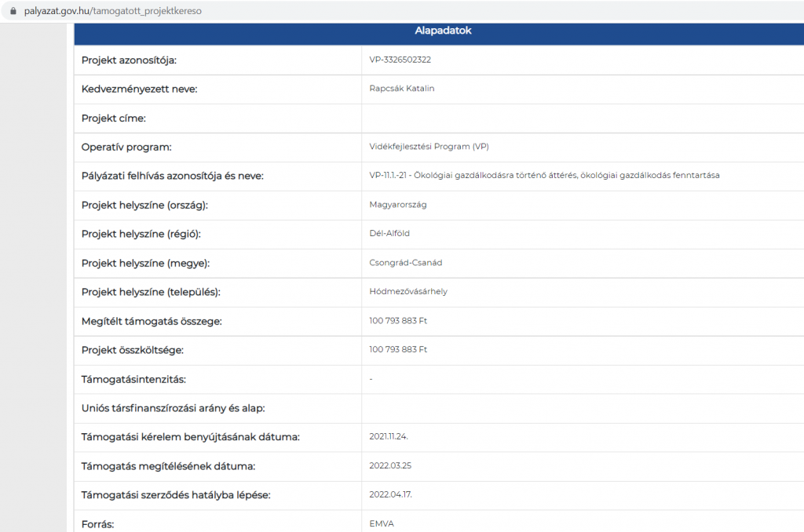
Task: Click the award date 2022.03.25
Action: pyautogui.click(x=390, y=465)
